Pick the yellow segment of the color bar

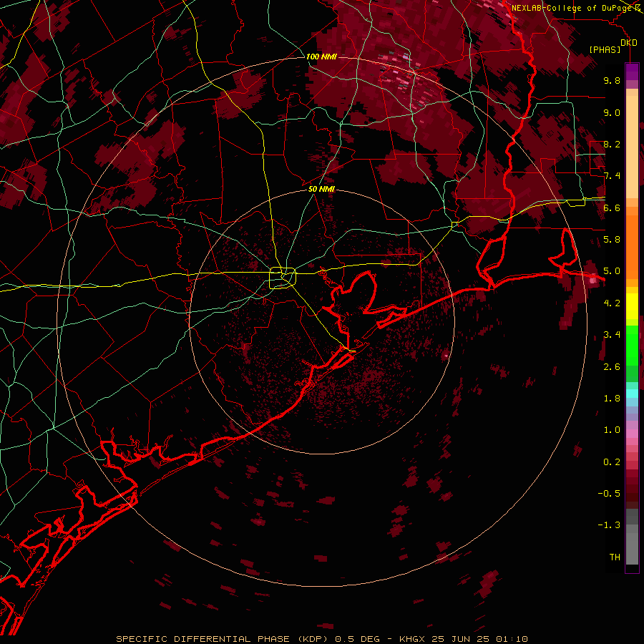[632, 306]
